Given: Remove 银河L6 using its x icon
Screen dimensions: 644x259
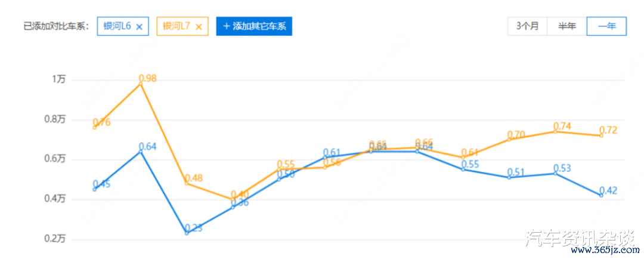Looking at the screenshot, I should (139, 27).
